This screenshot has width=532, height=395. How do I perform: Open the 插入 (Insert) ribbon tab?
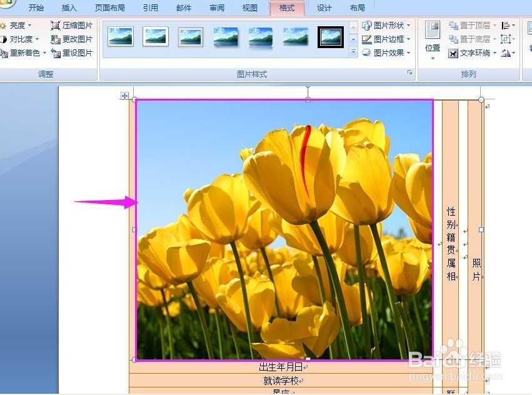click(x=69, y=7)
